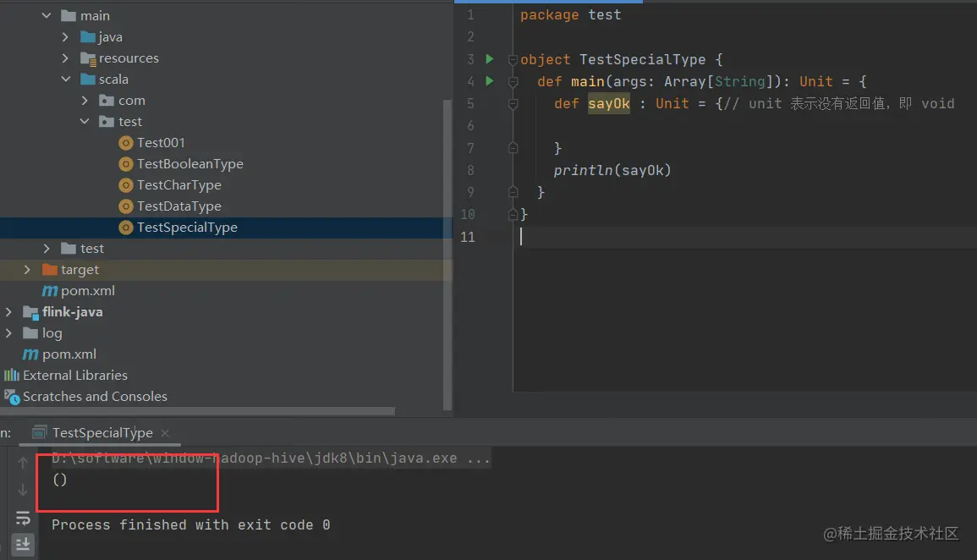The width and height of the screenshot is (977, 560).
Task: Select External Libraries node
Action: coord(74,376)
